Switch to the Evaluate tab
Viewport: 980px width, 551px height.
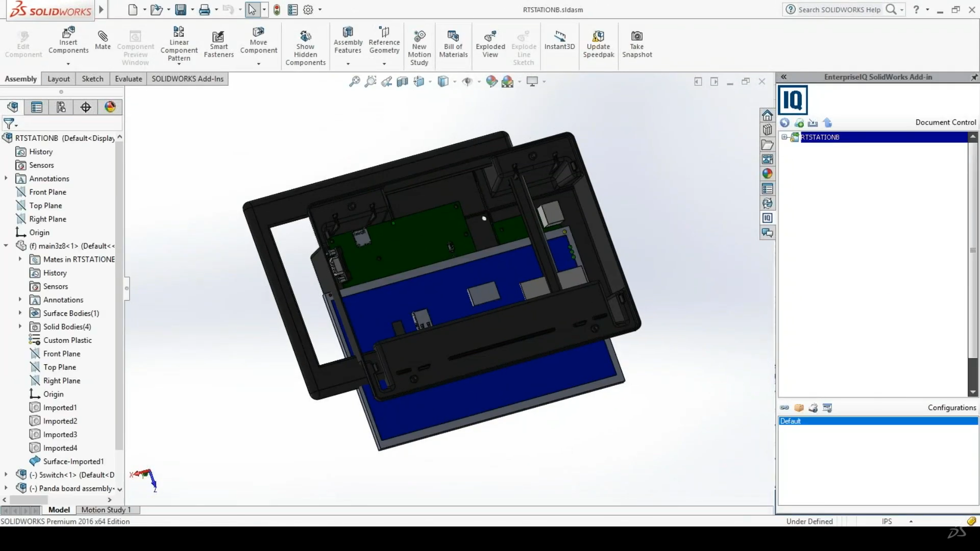click(129, 79)
